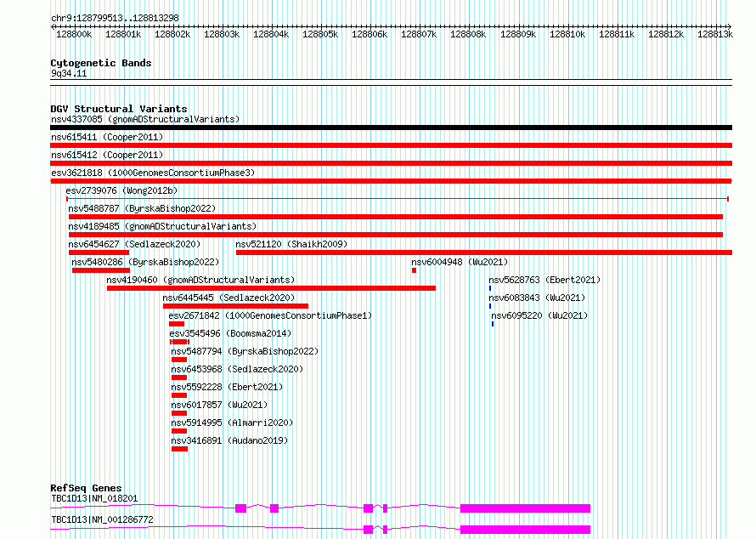756x539 pixels.
Task: Click the esv3545496 variant bar with whiskers
Action: [x=179, y=342]
